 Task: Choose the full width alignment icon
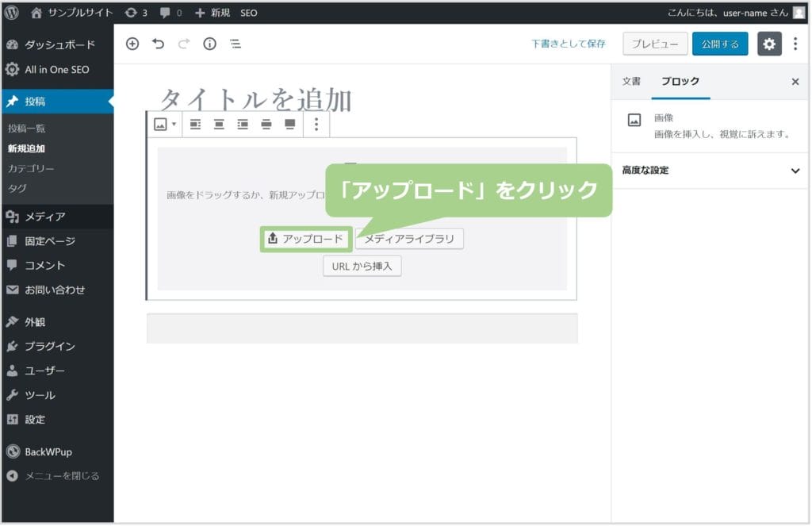click(x=290, y=124)
